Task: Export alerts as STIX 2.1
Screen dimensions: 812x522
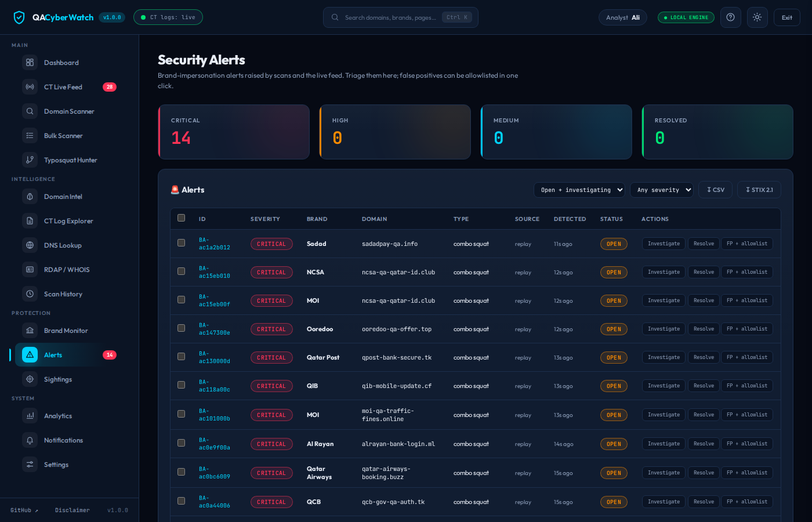Action: (759, 190)
